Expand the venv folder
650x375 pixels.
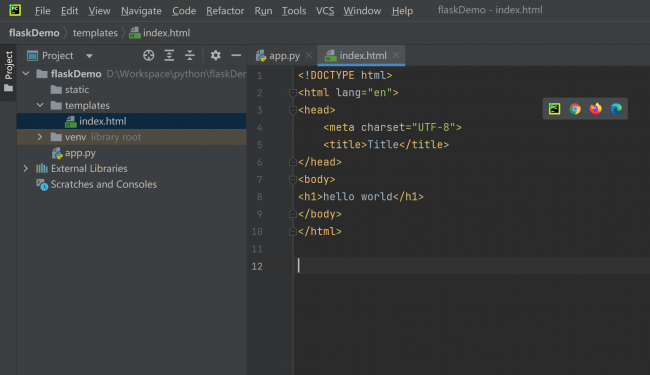[40, 137]
